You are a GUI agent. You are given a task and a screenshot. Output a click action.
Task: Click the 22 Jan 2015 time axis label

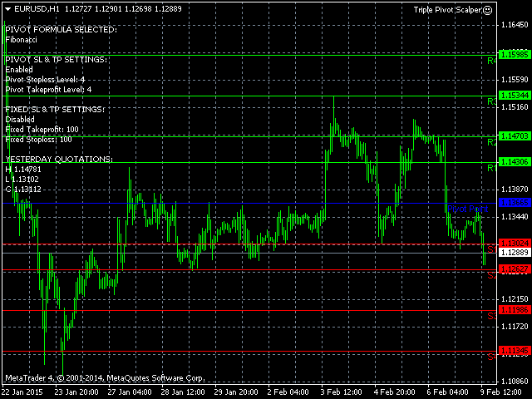coord(22,392)
